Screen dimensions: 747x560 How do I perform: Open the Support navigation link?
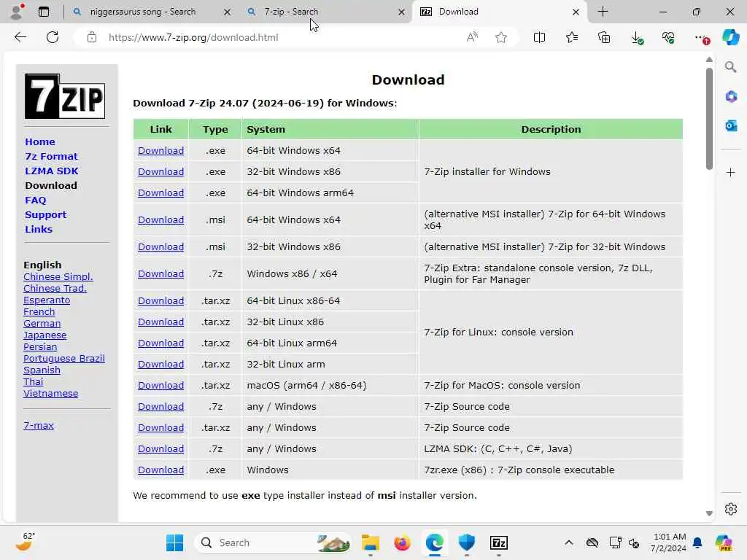click(46, 215)
